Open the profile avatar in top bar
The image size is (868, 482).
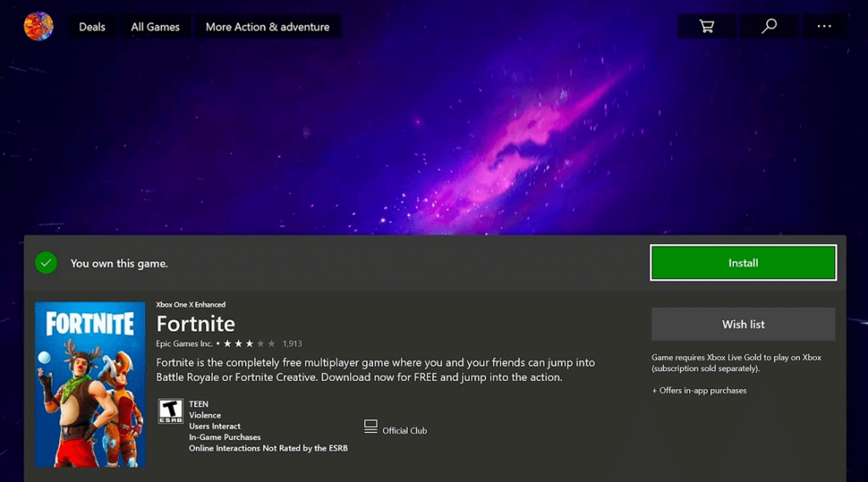click(x=38, y=26)
